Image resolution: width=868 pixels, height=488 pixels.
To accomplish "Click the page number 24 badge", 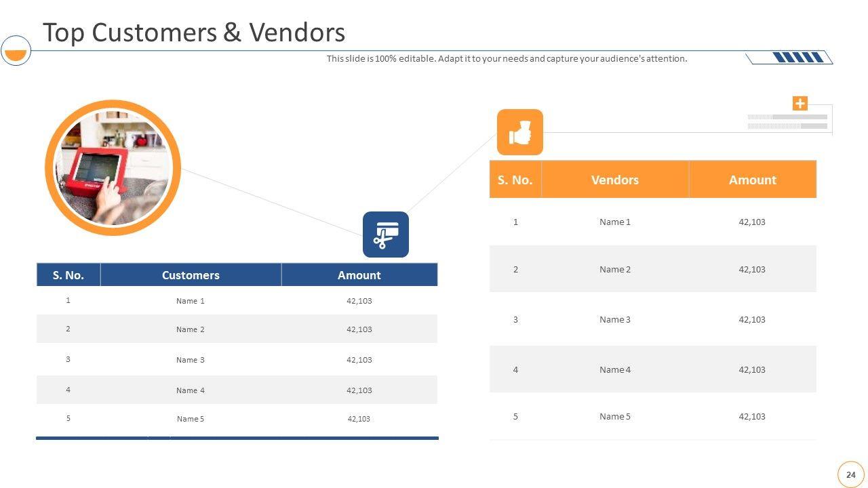I will pyautogui.click(x=850, y=474).
